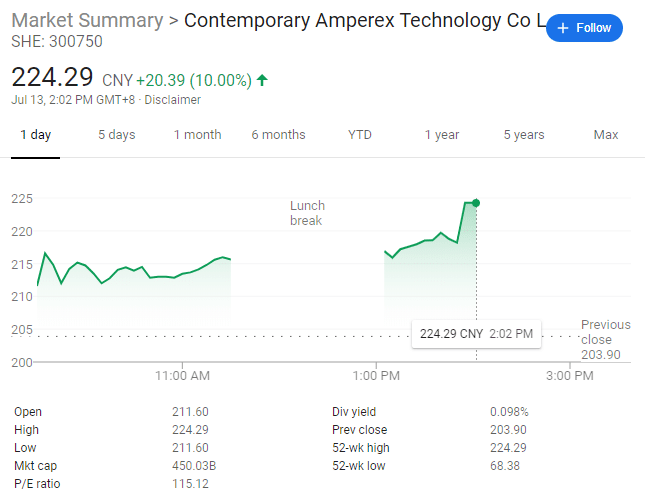Select the Max range tab

(606, 135)
